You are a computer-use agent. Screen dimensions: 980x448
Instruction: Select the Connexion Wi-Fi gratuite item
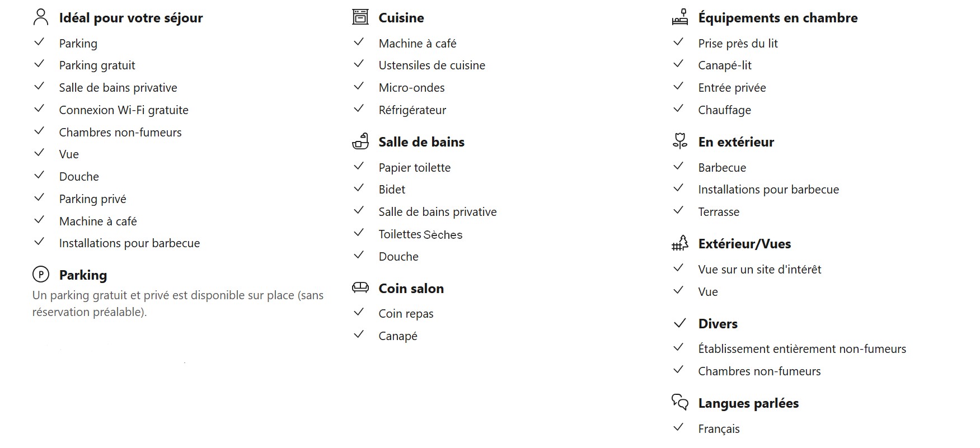124,110
